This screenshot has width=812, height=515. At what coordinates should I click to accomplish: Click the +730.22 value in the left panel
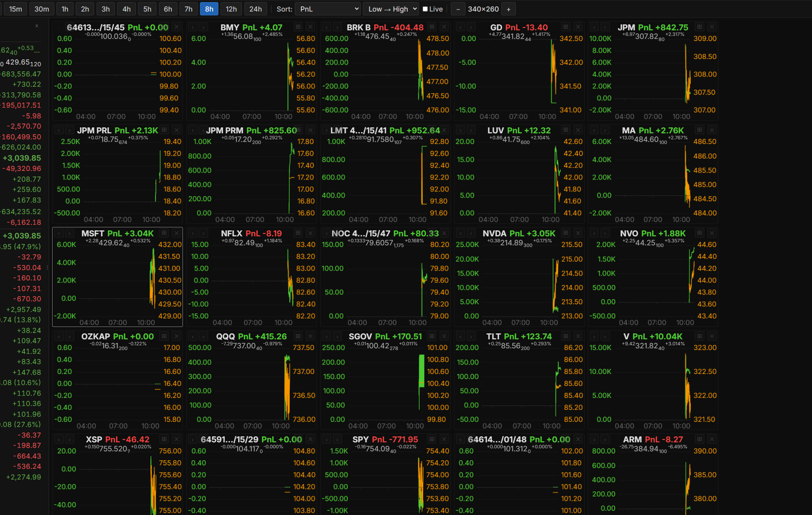(26, 85)
